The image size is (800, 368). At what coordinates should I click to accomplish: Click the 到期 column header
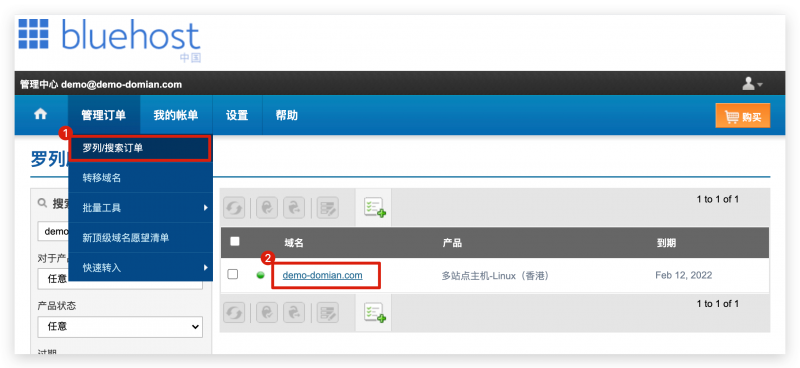(x=666, y=243)
